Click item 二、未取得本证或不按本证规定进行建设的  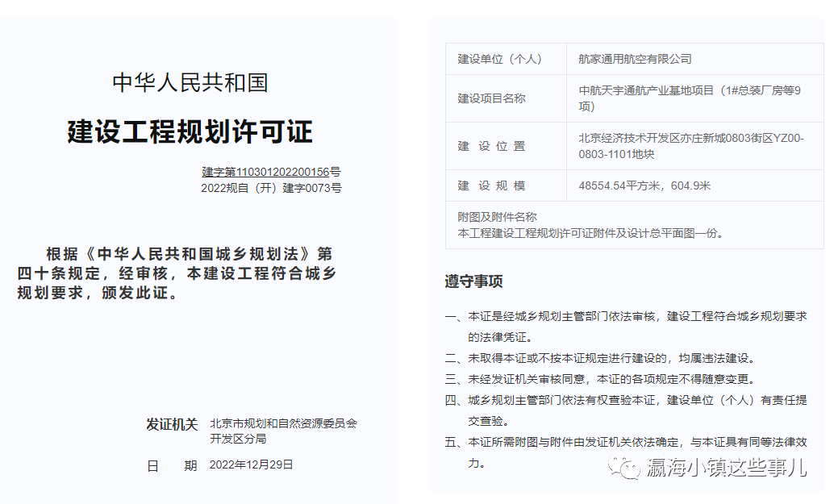tap(601, 358)
